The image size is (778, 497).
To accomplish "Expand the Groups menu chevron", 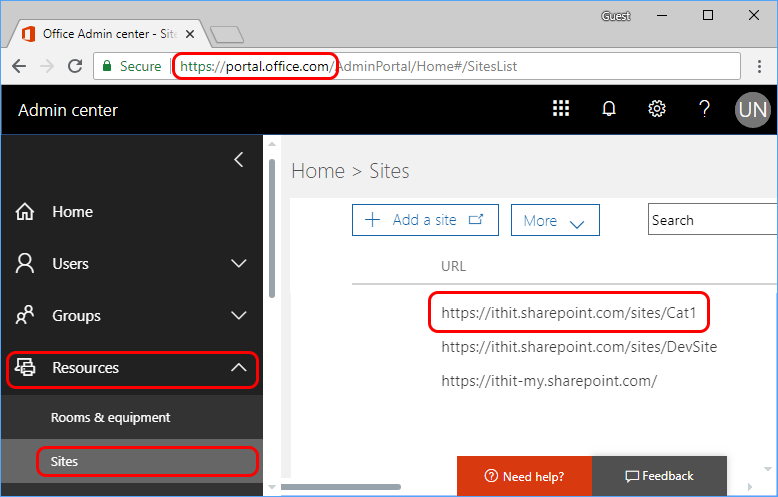I will point(239,315).
